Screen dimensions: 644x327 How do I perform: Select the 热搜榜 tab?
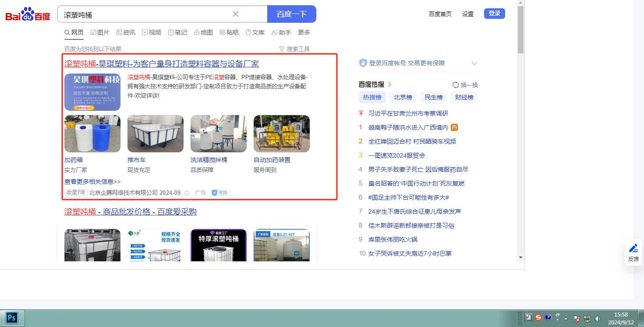tap(372, 97)
